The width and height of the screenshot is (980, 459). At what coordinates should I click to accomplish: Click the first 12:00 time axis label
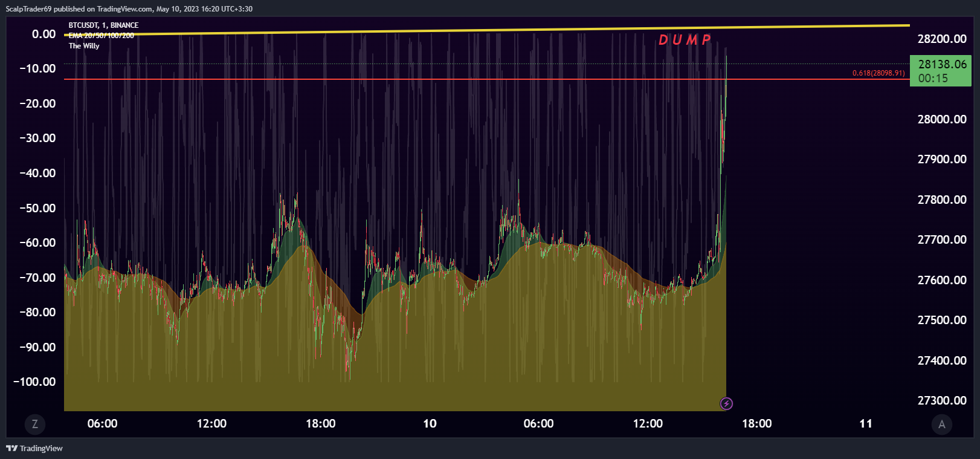(x=211, y=423)
